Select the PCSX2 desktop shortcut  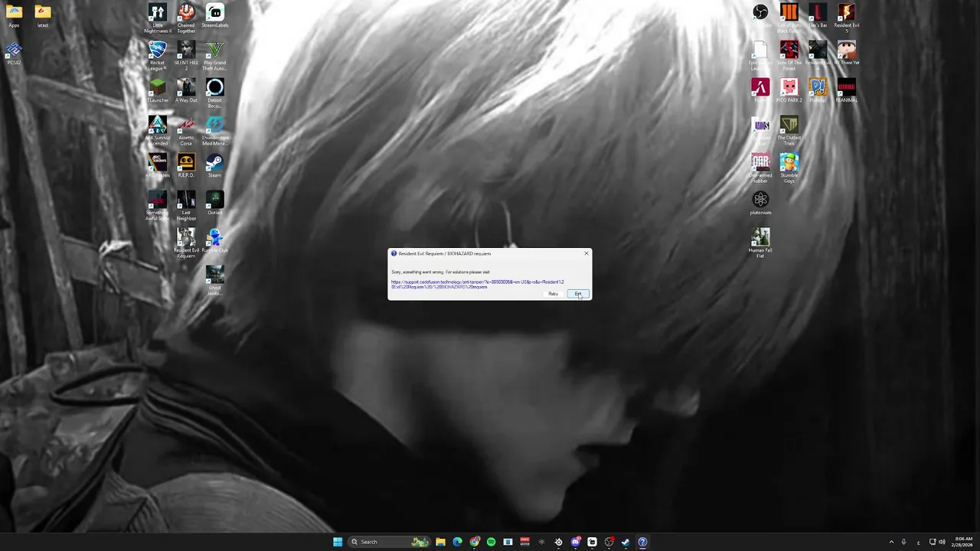click(x=14, y=54)
